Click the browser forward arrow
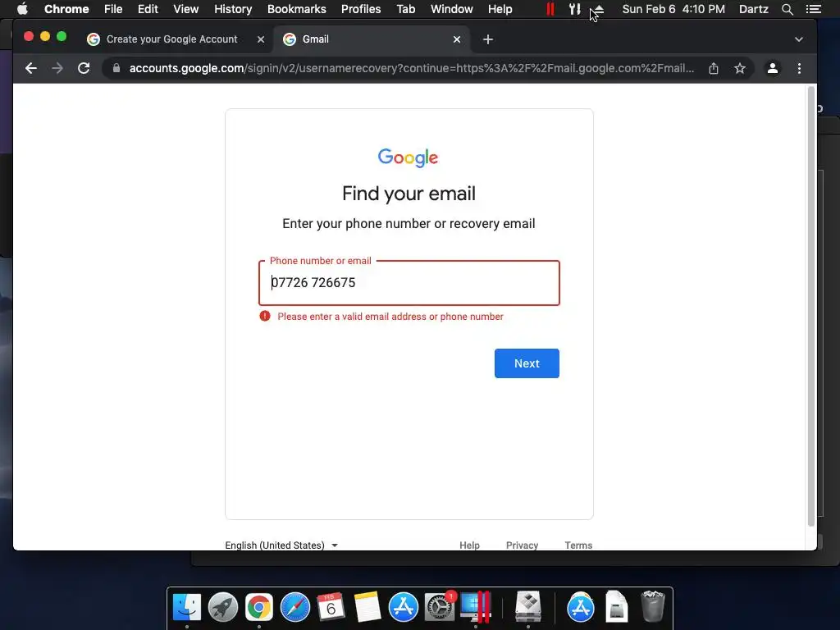The height and width of the screenshot is (630, 840). [x=57, y=68]
